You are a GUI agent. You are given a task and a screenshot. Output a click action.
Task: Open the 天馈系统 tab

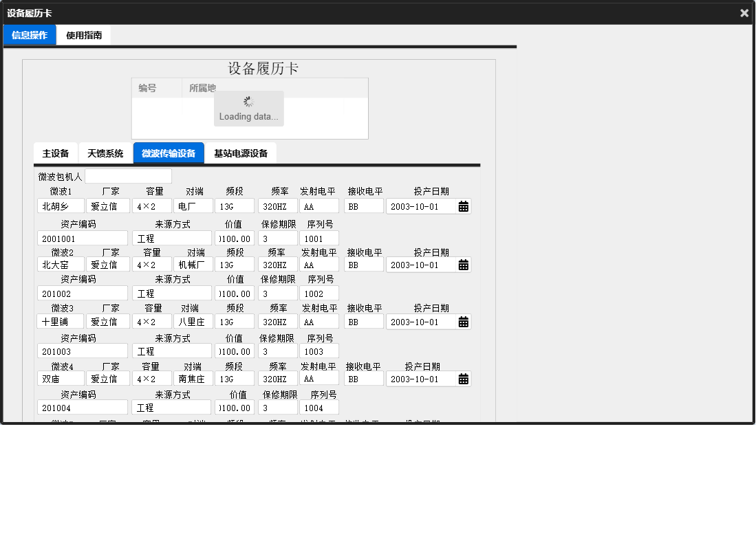coord(105,153)
